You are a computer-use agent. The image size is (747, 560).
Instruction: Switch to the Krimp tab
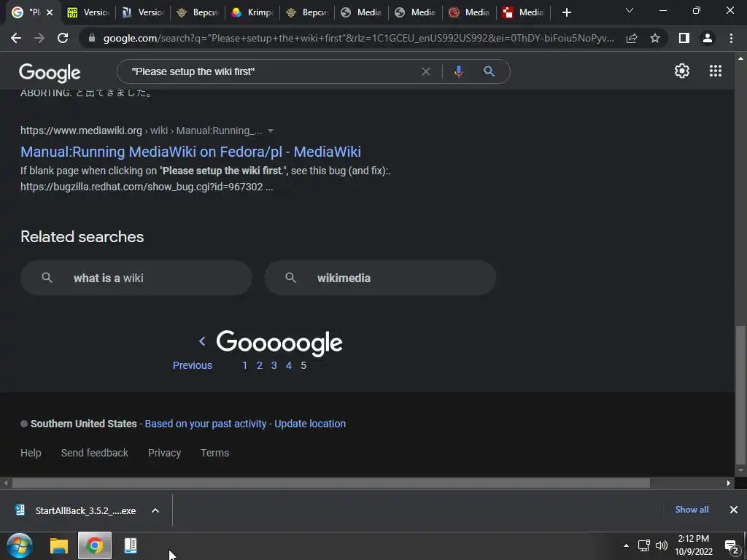click(x=252, y=13)
